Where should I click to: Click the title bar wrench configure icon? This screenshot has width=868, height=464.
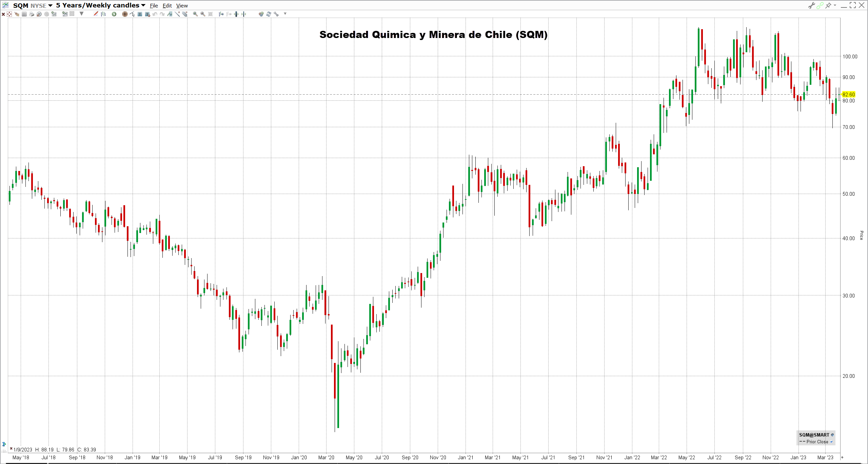pyautogui.click(x=811, y=5)
